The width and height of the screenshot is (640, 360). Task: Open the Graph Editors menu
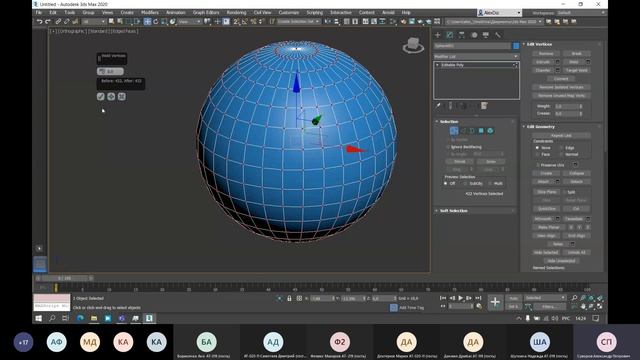pyautogui.click(x=206, y=13)
